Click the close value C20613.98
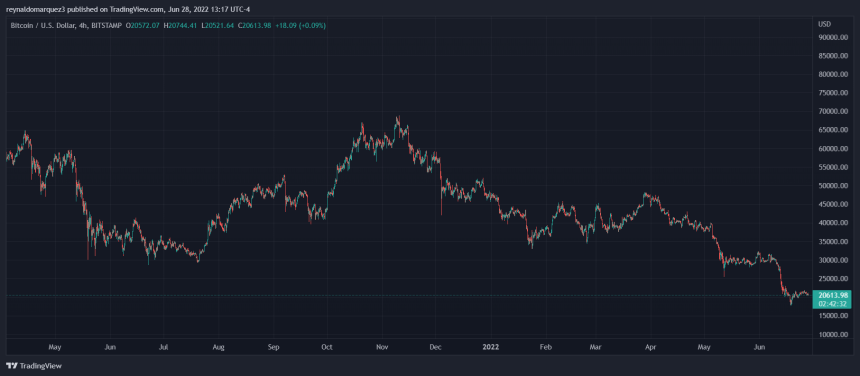The width and height of the screenshot is (860, 376). (255, 25)
